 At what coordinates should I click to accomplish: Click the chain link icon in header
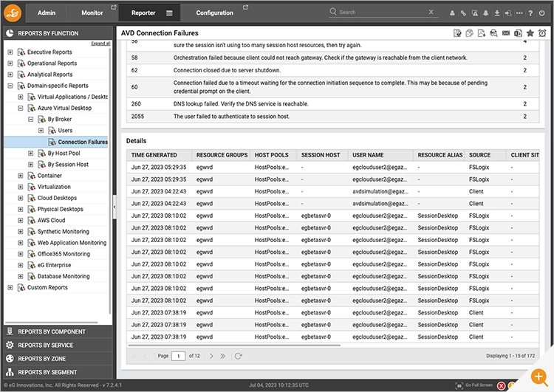pos(463,13)
